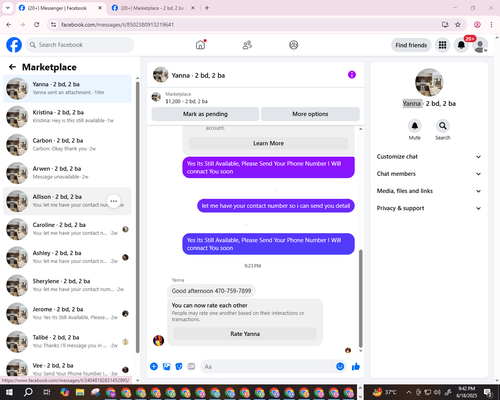Open the notifications bell
This screenshot has height=400, width=500.
coord(461,45)
